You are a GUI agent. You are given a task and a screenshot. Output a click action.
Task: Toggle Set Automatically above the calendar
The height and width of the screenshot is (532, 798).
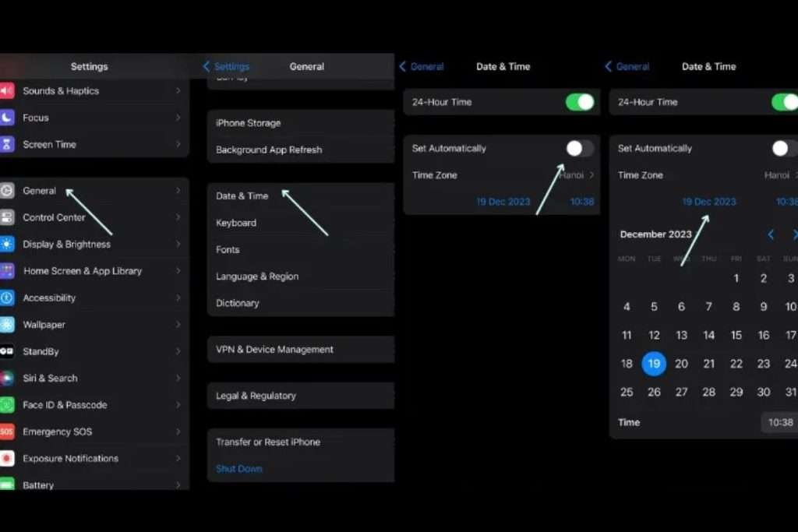[x=784, y=148]
